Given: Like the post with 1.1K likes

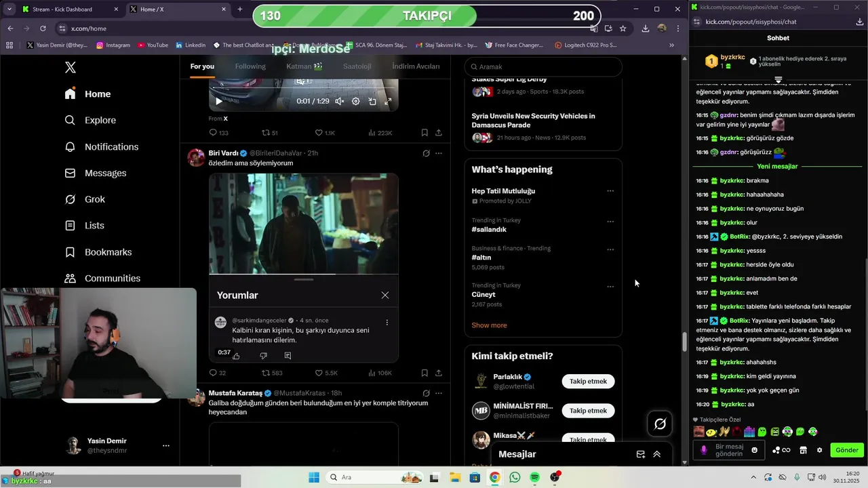Looking at the screenshot, I should click(325, 133).
